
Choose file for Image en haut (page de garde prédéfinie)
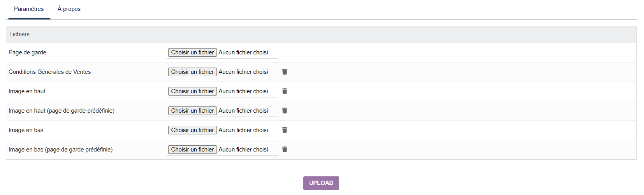coord(192,111)
